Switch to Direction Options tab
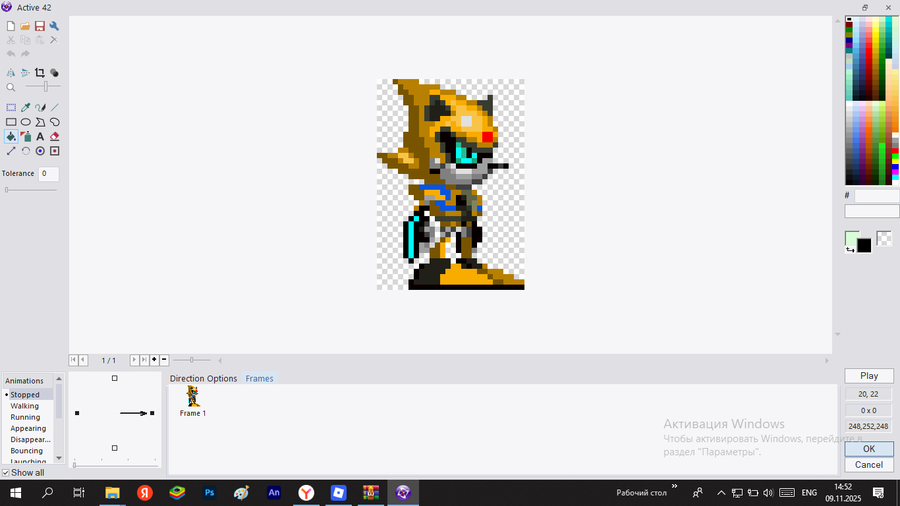 203,379
